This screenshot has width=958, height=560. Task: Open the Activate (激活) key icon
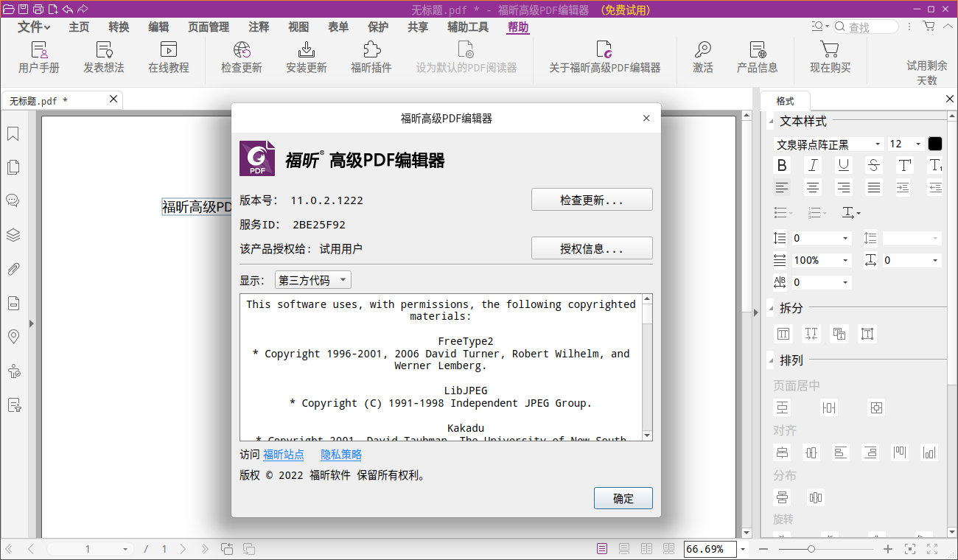(702, 51)
